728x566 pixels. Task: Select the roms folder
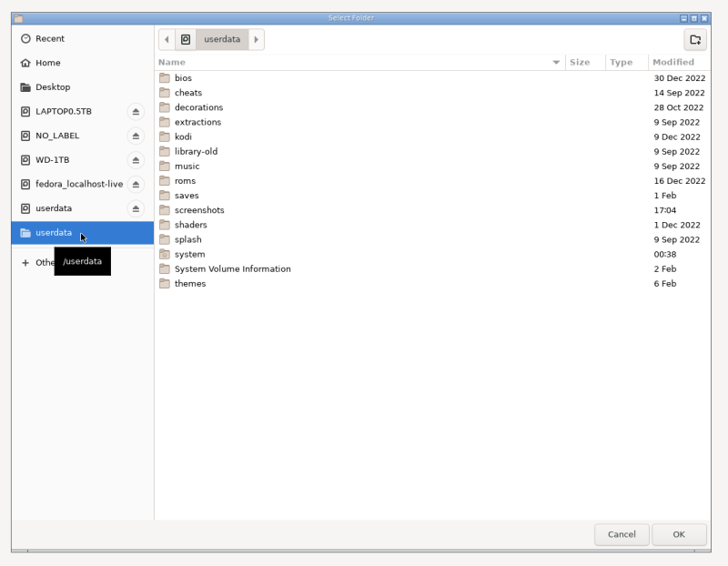point(431,180)
